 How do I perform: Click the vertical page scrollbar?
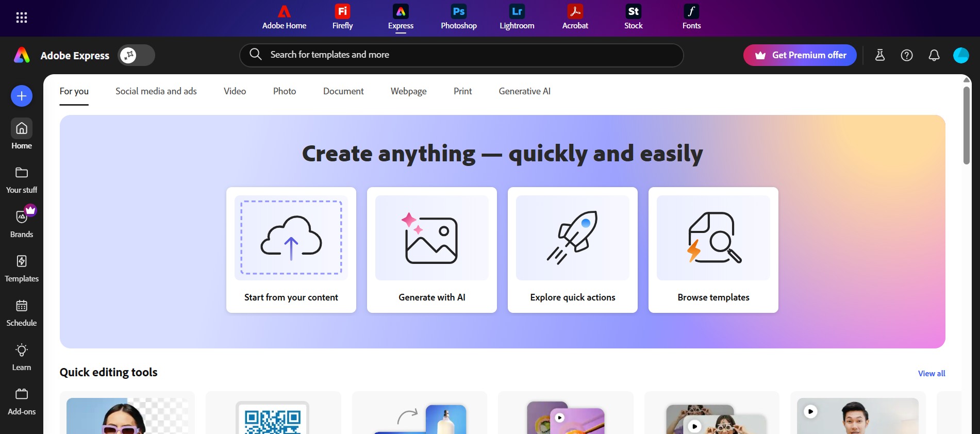click(x=967, y=126)
